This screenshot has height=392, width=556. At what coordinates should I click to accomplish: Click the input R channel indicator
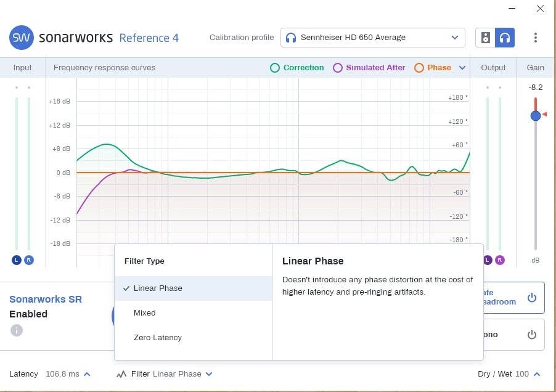click(29, 260)
